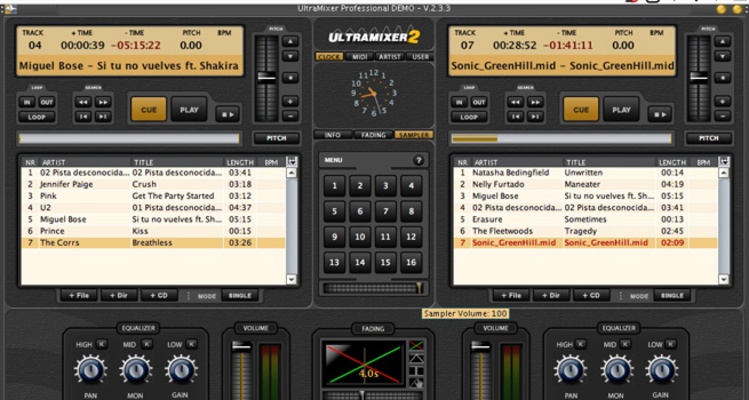Set loop OUT point on left deck
The image size is (749, 400).
tap(46, 102)
